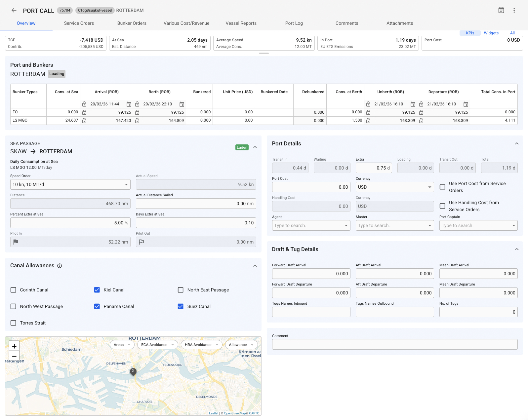Click the Canal Allowances info icon
The width and height of the screenshot is (528, 420).
tap(60, 266)
